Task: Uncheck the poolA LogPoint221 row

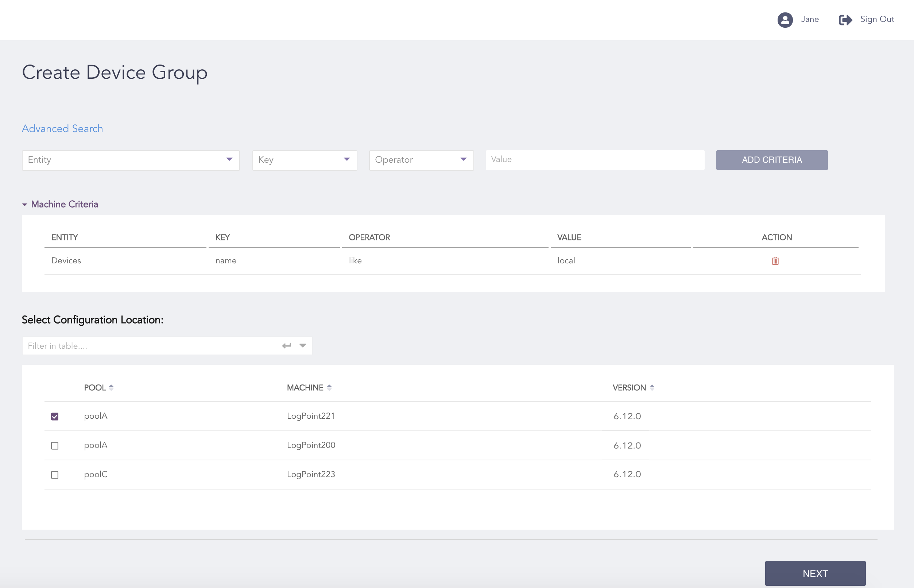Action: [55, 416]
